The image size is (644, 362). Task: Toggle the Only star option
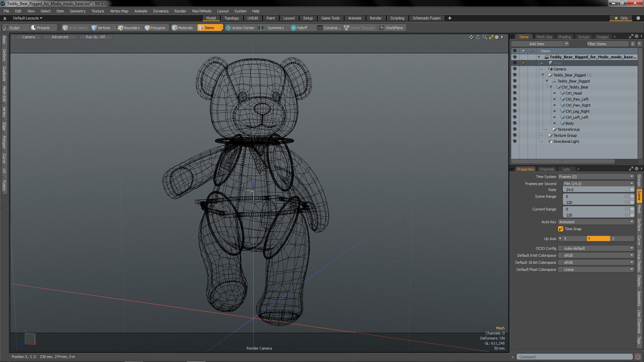621,18
